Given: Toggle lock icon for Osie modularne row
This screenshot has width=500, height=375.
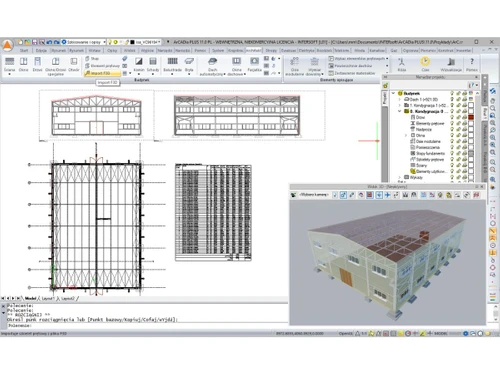Looking at the screenshot, I should 458,141.
